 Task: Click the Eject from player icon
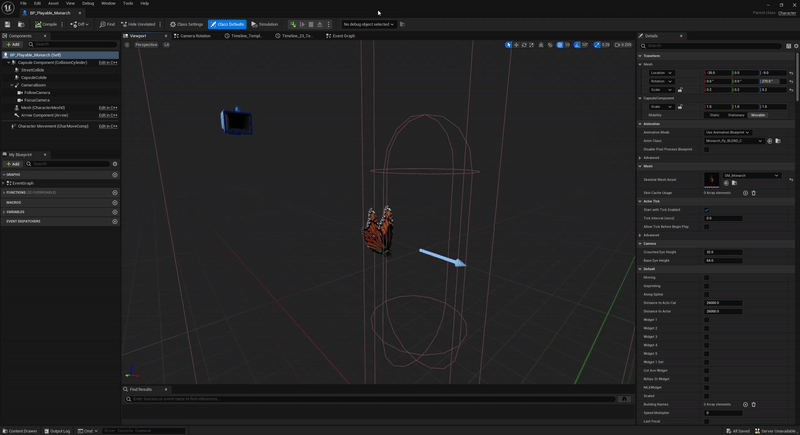(x=320, y=24)
